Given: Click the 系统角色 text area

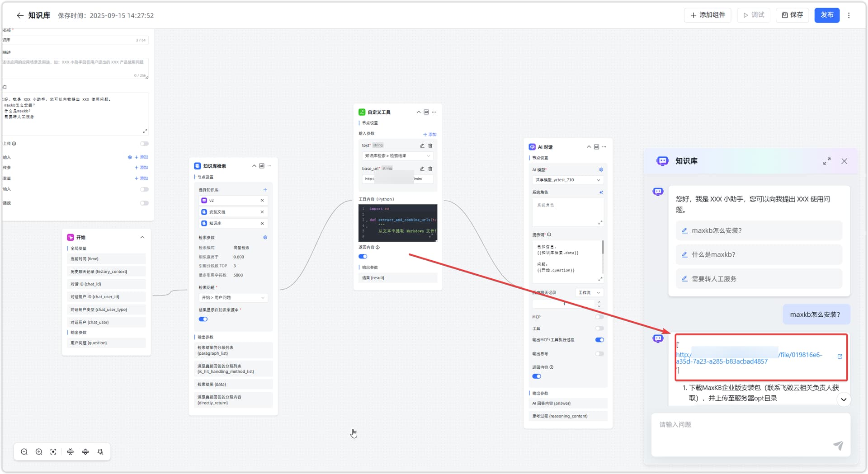Looking at the screenshot, I should (x=568, y=212).
